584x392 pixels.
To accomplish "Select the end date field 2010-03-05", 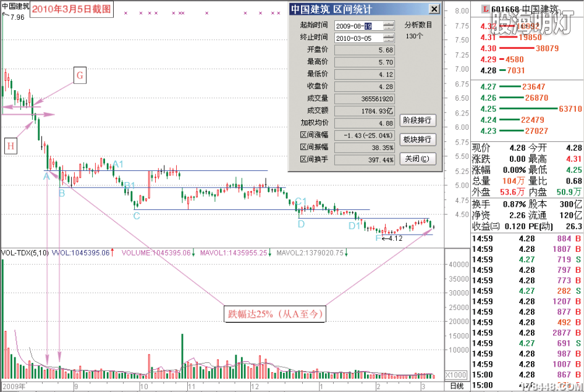I will 353,38.
